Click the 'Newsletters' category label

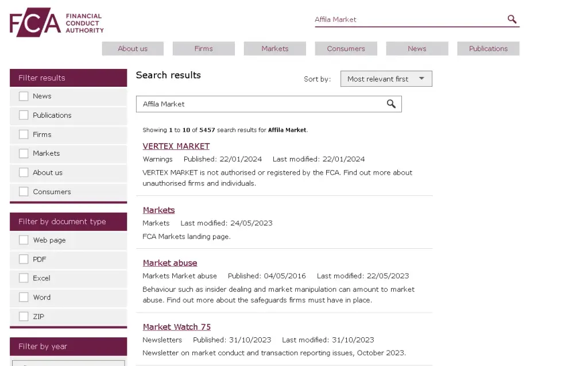162,340
